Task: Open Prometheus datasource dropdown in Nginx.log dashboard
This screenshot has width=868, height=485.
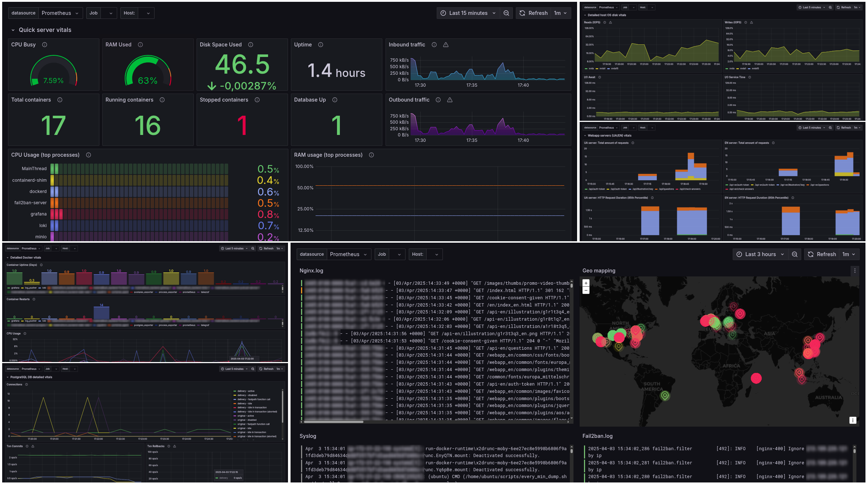Action: pos(349,254)
